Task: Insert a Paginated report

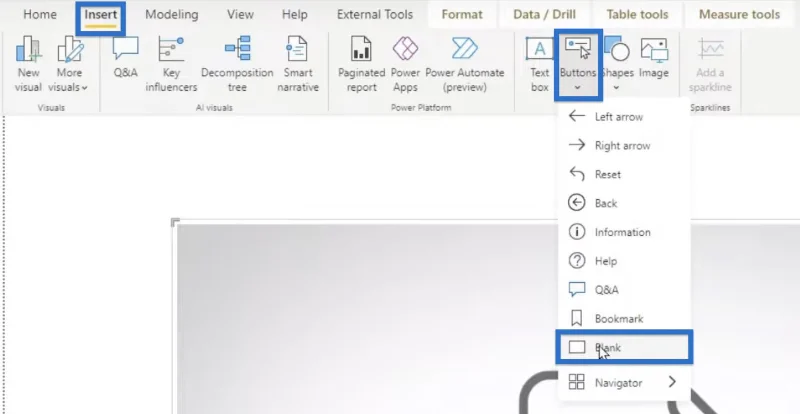Action: point(361,64)
